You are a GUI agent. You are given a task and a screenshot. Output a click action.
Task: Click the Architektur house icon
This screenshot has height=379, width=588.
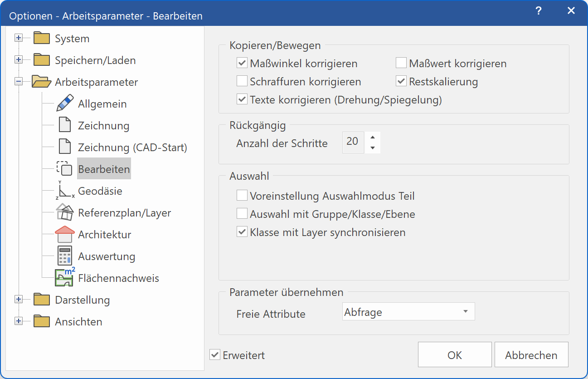65,234
